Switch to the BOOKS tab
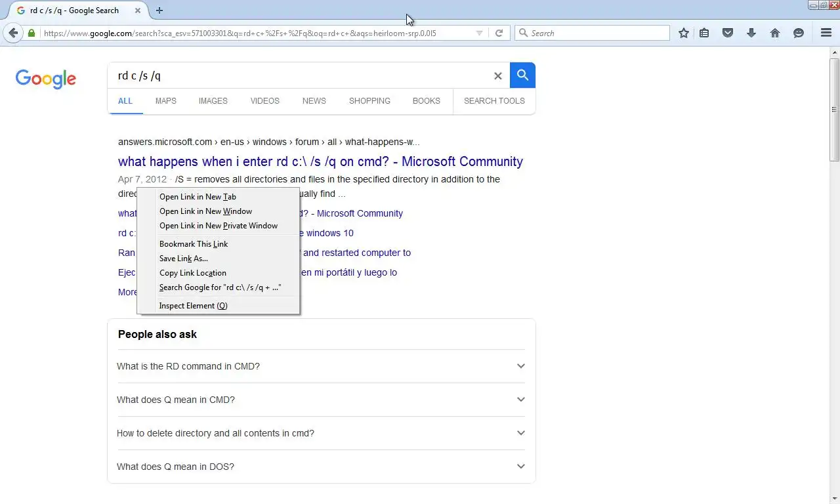Viewport: 840px width, 504px height. [427, 101]
